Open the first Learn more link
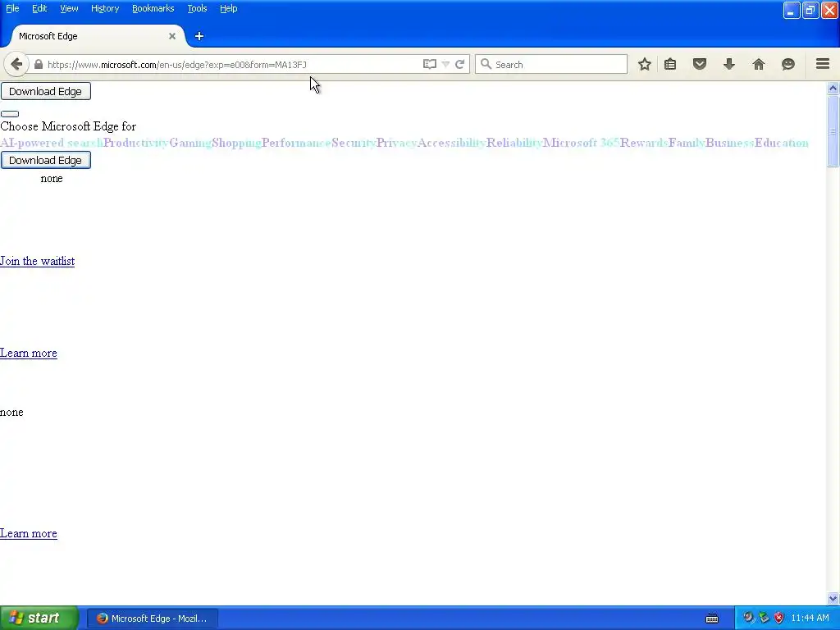Image resolution: width=840 pixels, height=630 pixels. pos(29,353)
